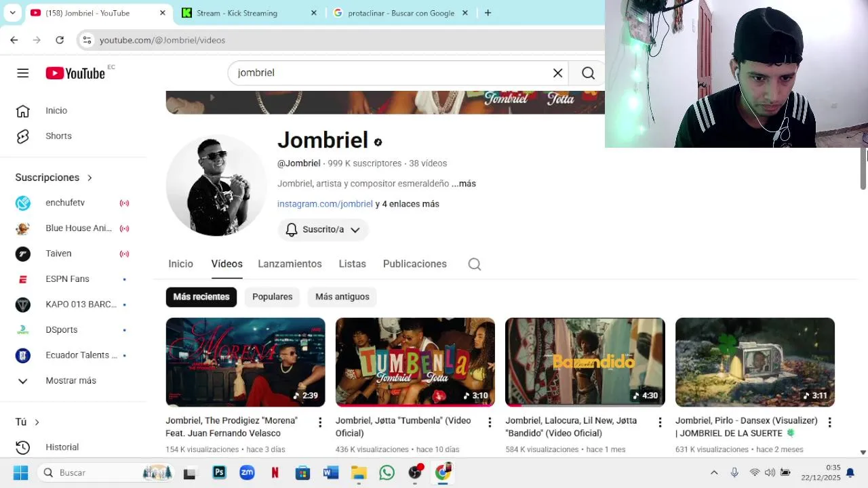Show hidden system tray icons
This screenshot has height=488, width=868.
714,472
